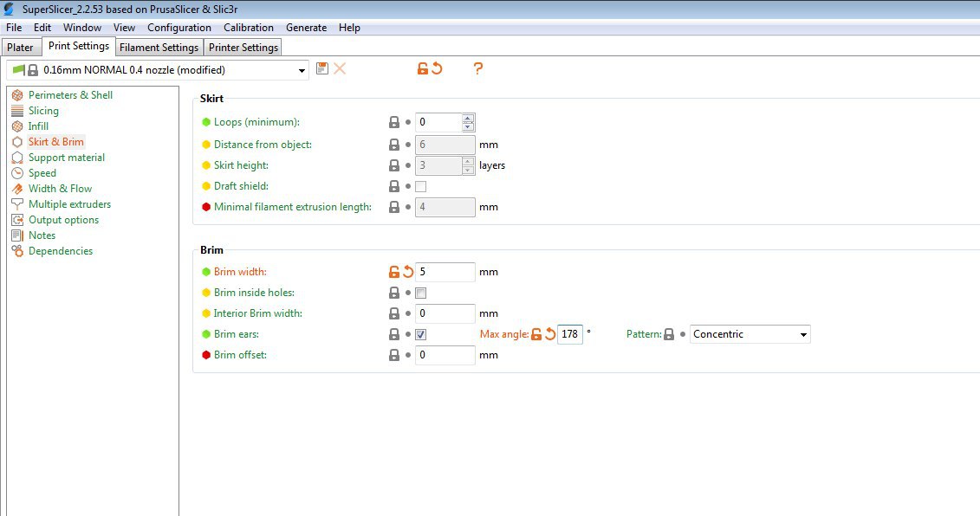The height and width of the screenshot is (516, 980).
Task: Open the Output options page
Action: pyautogui.click(x=63, y=220)
